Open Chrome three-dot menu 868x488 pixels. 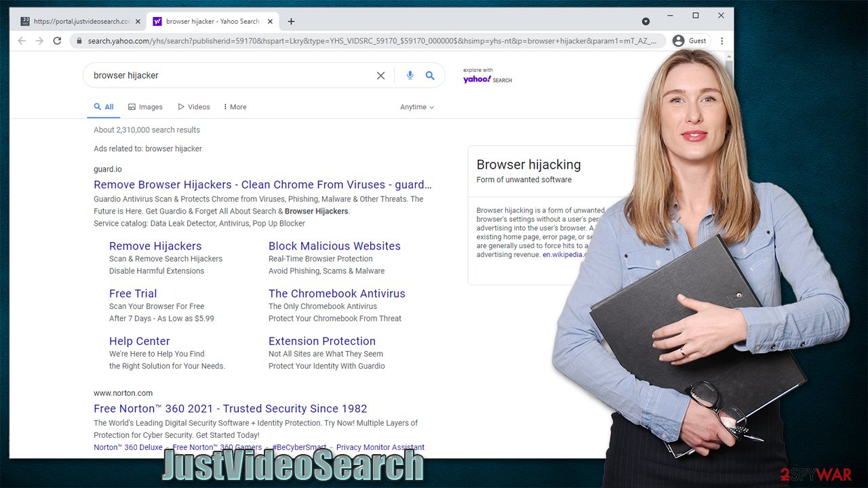click(722, 41)
